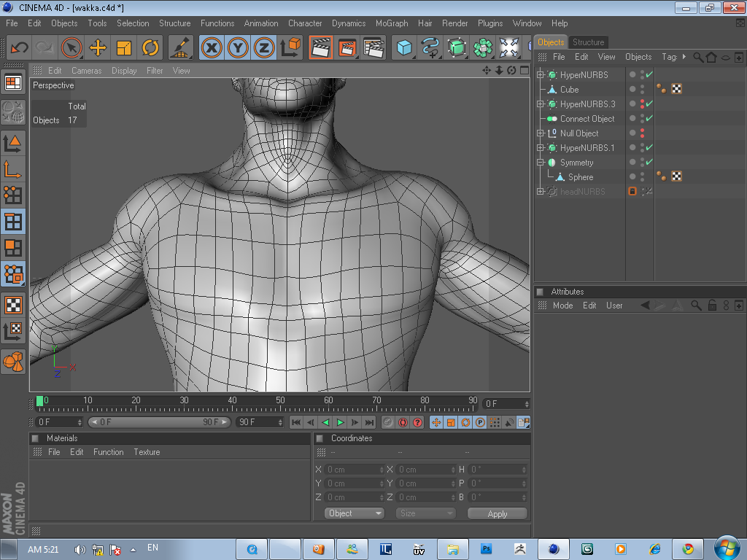Expand Null Object children
Screen dimensions: 747x560
click(540, 133)
